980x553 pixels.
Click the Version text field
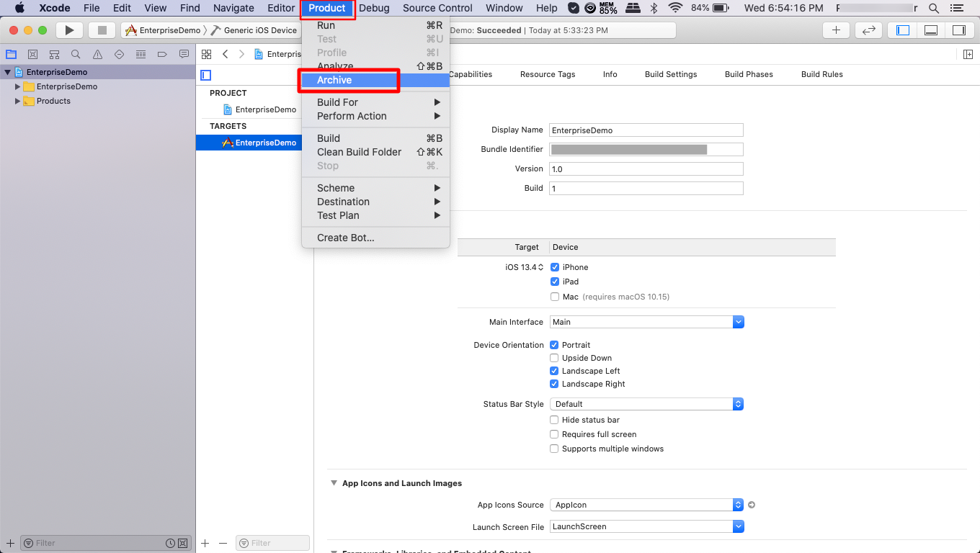(x=646, y=168)
